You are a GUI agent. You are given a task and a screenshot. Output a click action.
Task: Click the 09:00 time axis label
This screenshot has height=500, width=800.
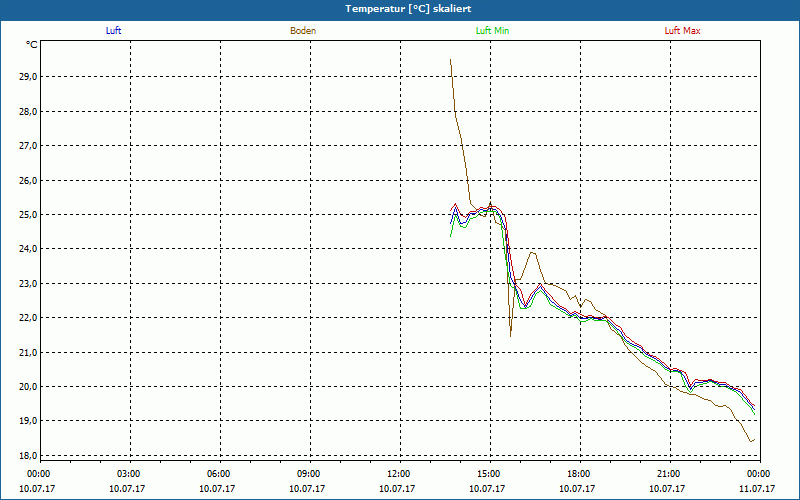(308, 474)
